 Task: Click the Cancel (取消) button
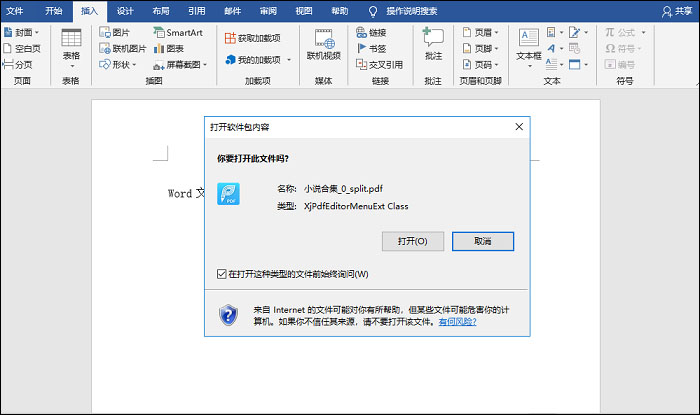483,241
